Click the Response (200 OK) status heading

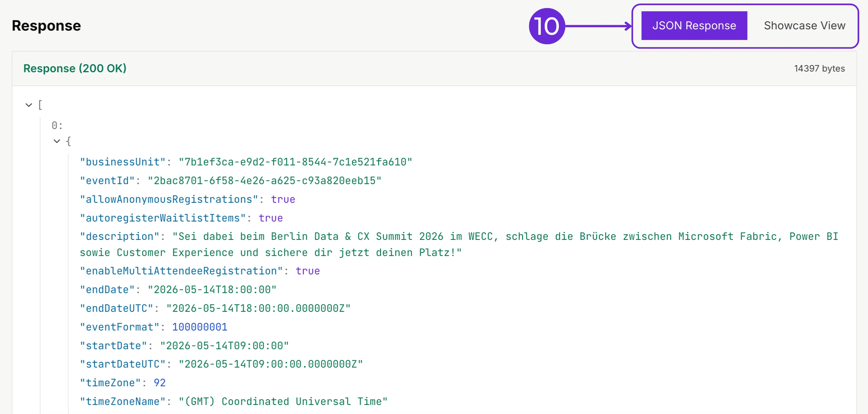pyautogui.click(x=75, y=68)
